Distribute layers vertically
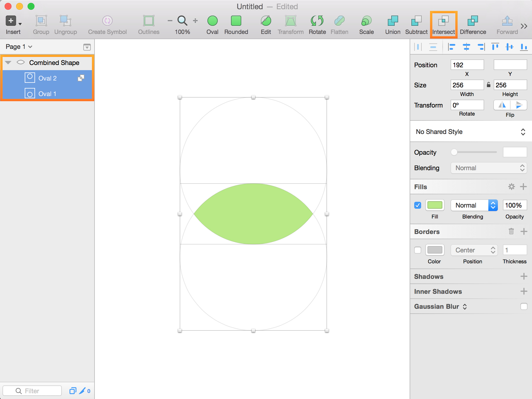The image size is (532, 399). tap(433, 47)
